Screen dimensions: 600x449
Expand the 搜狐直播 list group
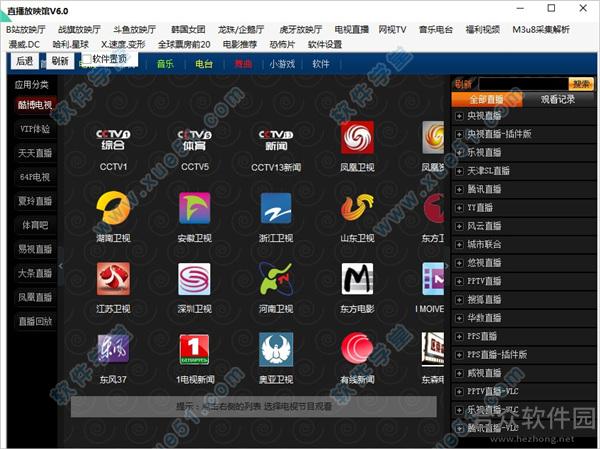point(459,300)
